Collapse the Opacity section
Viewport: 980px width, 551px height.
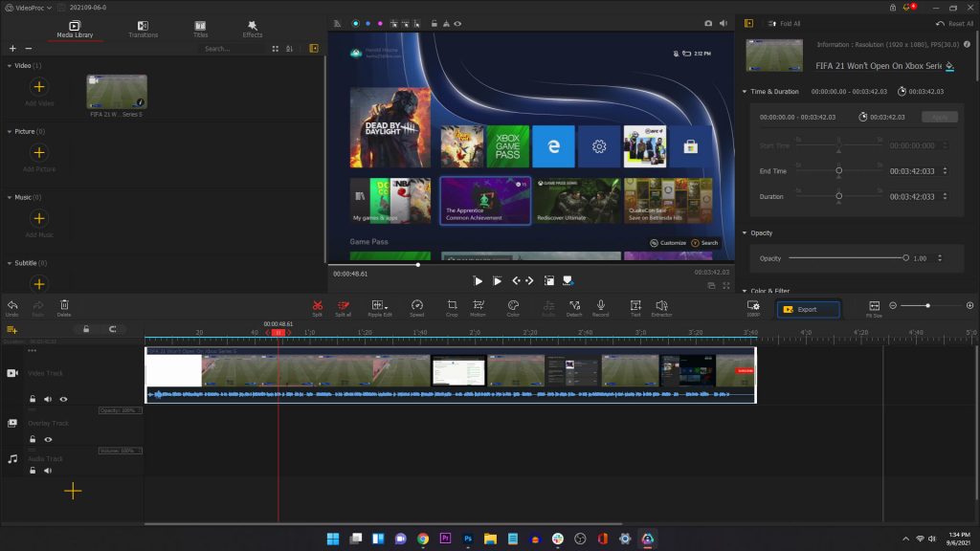[745, 233]
